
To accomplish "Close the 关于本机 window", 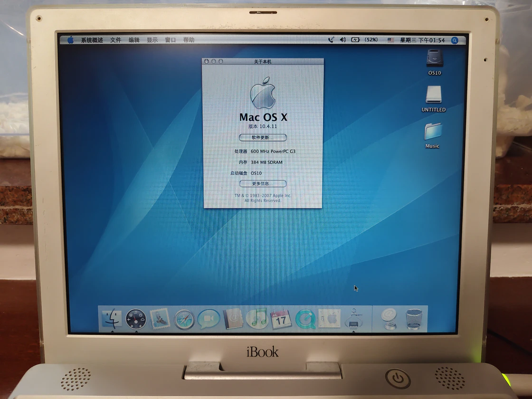I will pos(206,61).
